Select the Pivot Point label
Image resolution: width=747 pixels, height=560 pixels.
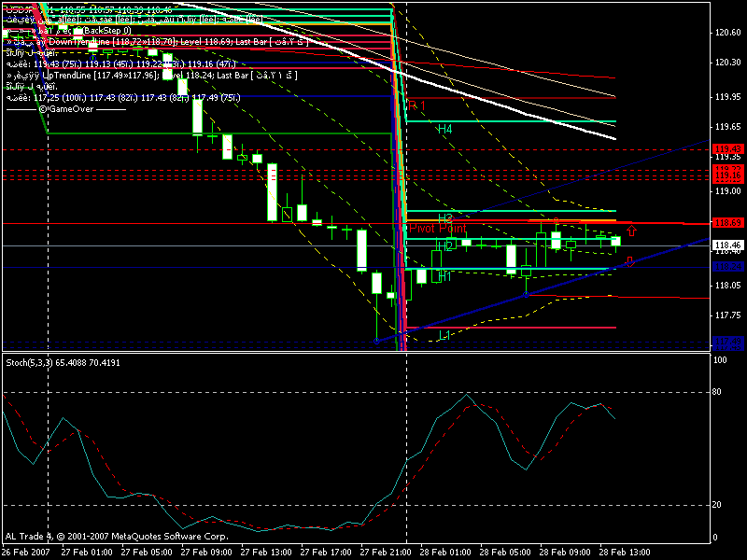click(437, 228)
